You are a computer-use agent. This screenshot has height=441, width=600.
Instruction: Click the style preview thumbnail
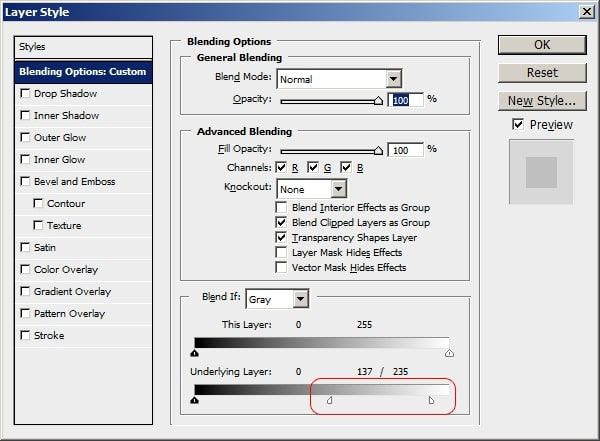(541, 172)
